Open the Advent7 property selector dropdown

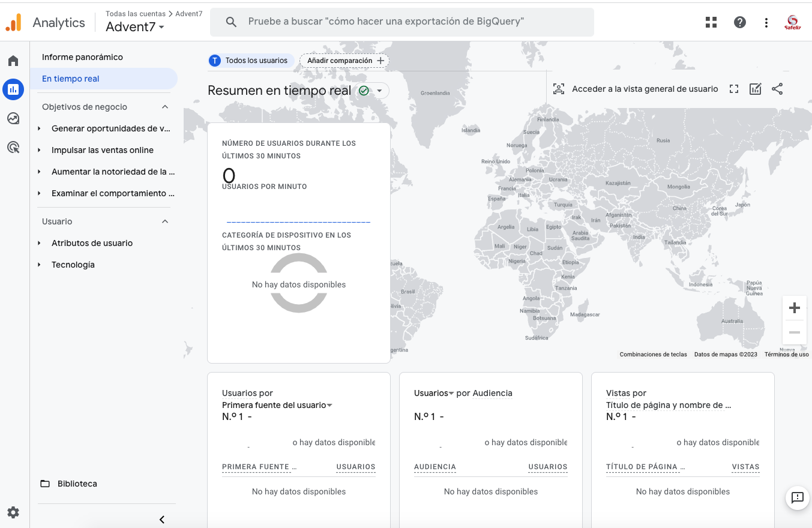point(135,27)
